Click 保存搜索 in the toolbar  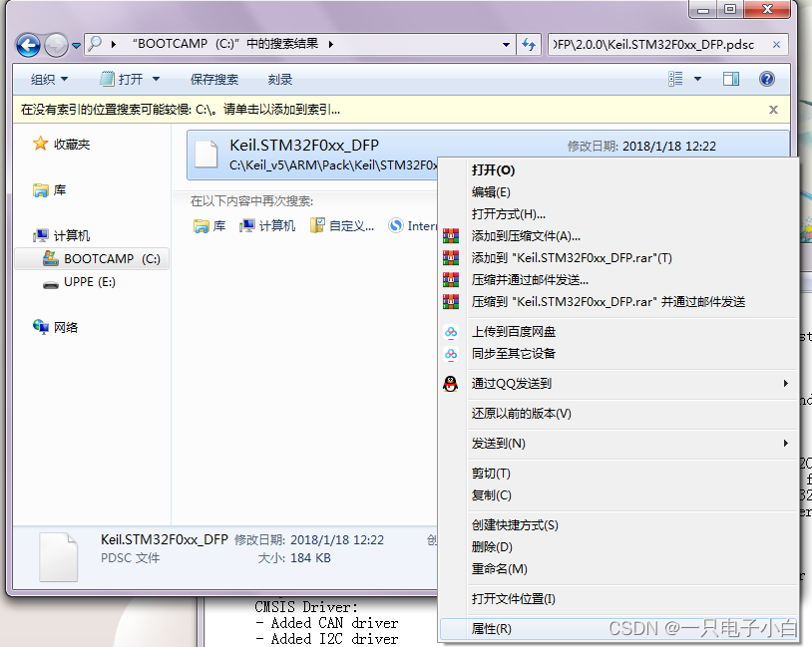(214, 79)
